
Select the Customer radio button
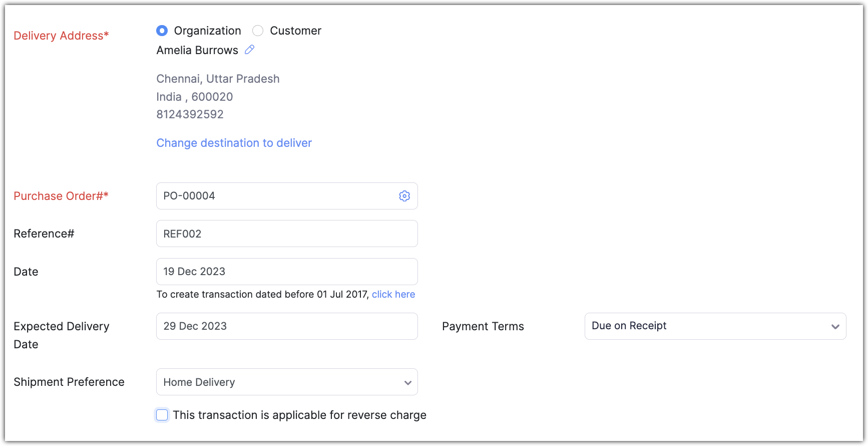click(258, 31)
